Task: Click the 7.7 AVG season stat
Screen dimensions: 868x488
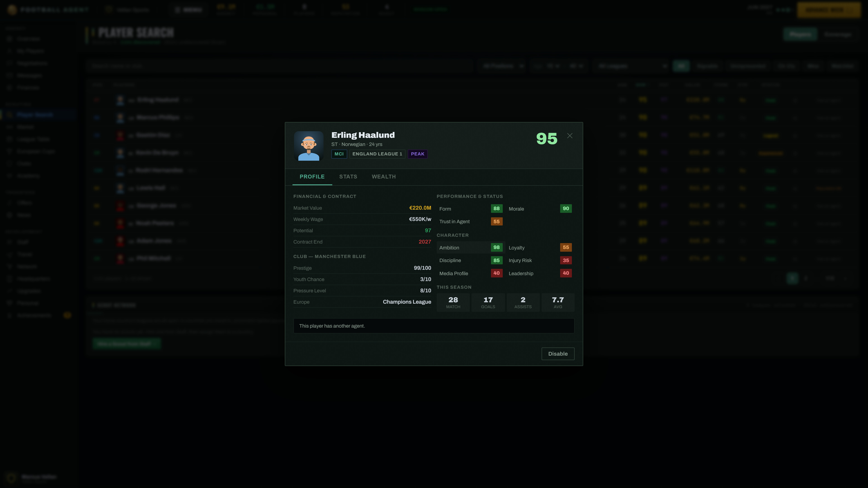Action: pyautogui.click(x=558, y=303)
